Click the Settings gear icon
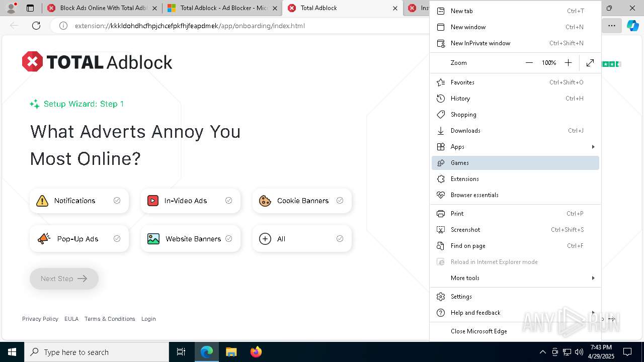 441,297
